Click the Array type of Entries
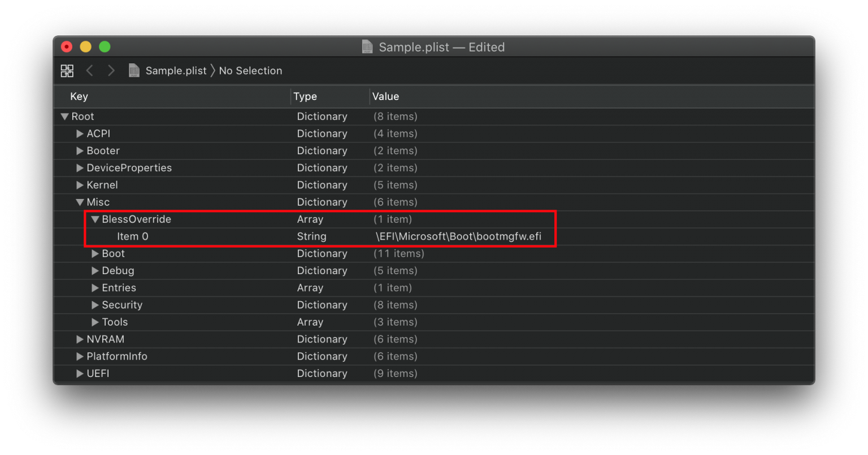 pos(310,288)
